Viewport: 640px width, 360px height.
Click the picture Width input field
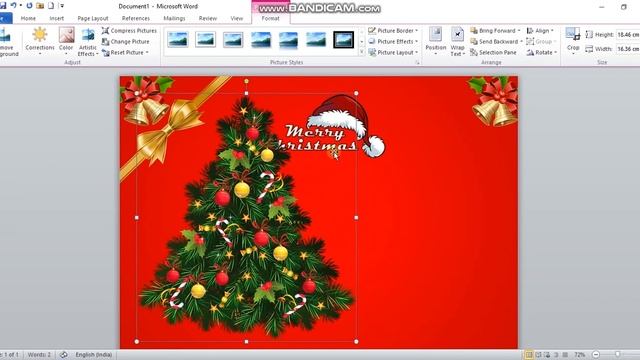click(628, 49)
